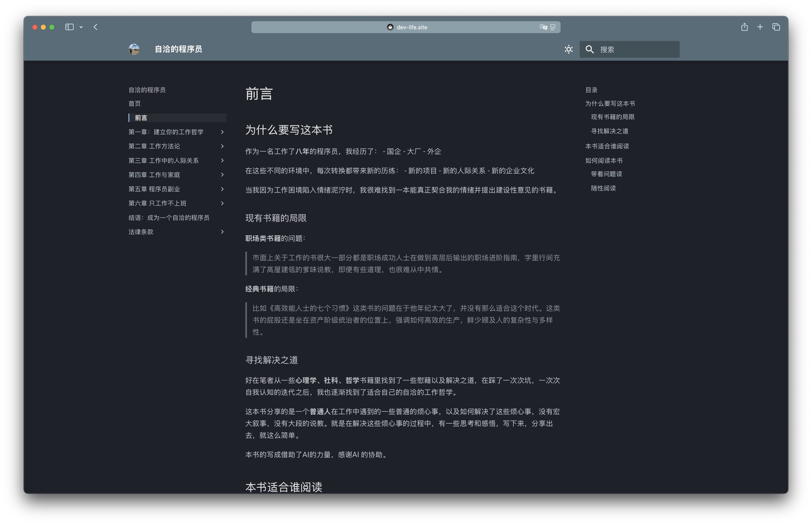812x525 pixels.
Task: Click the site favicon in address bar
Action: point(390,27)
